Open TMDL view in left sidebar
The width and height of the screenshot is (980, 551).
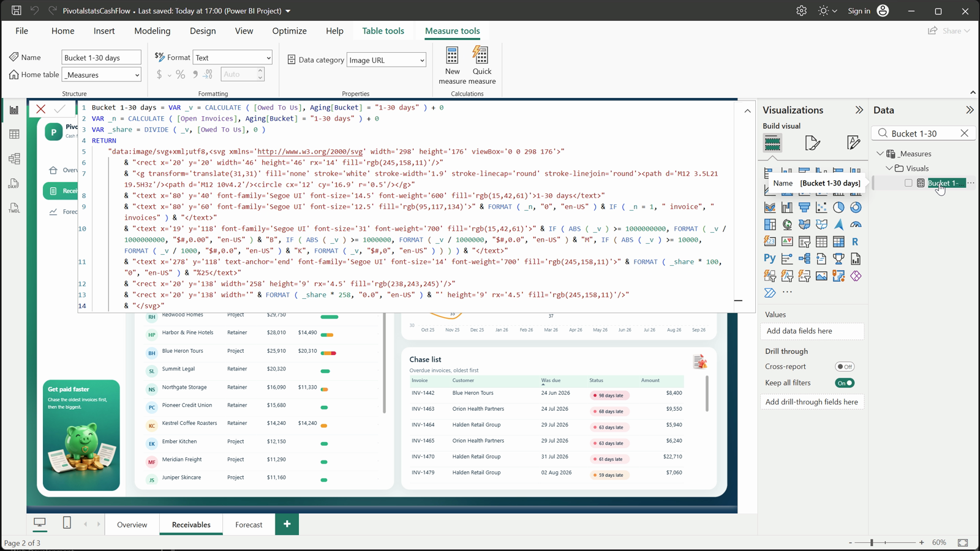[14, 208]
